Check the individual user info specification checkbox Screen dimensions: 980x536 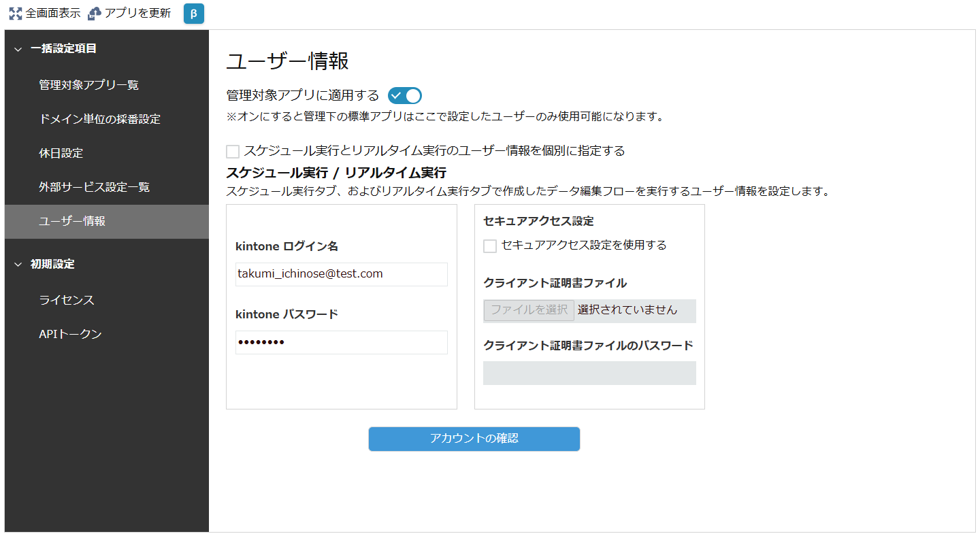233,152
